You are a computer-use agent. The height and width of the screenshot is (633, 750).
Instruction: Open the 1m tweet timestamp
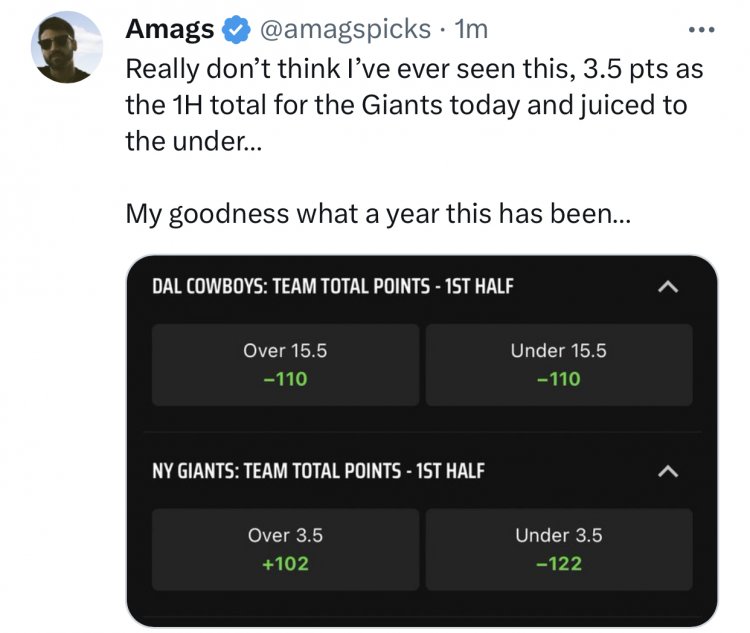471,29
